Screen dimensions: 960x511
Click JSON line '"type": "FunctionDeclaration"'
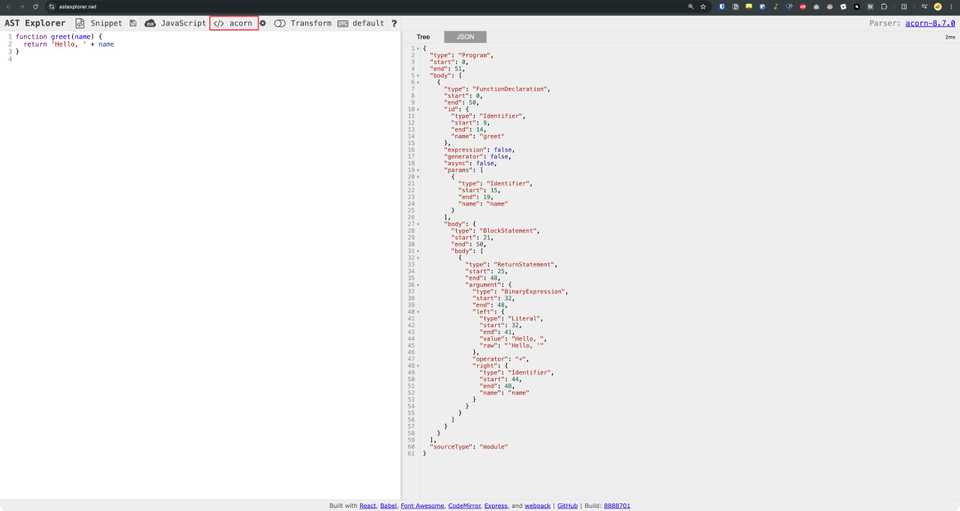pos(497,89)
